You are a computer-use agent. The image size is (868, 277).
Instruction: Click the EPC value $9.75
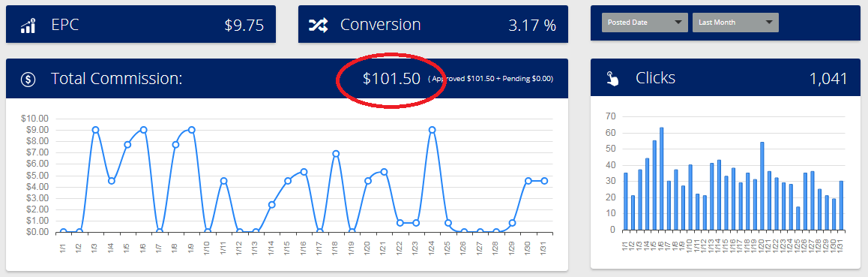(x=244, y=26)
